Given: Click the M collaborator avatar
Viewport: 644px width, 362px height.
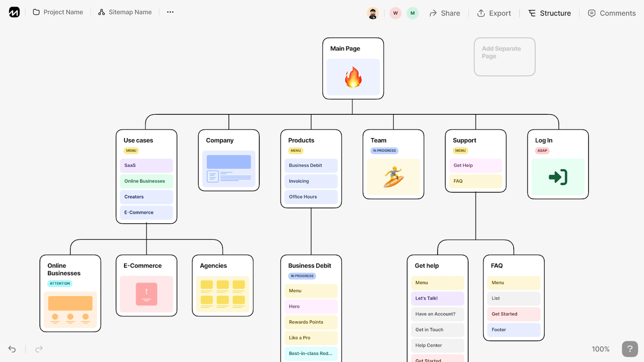Looking at the screenshot, I should pyautogui.click(x=413, y=13).
